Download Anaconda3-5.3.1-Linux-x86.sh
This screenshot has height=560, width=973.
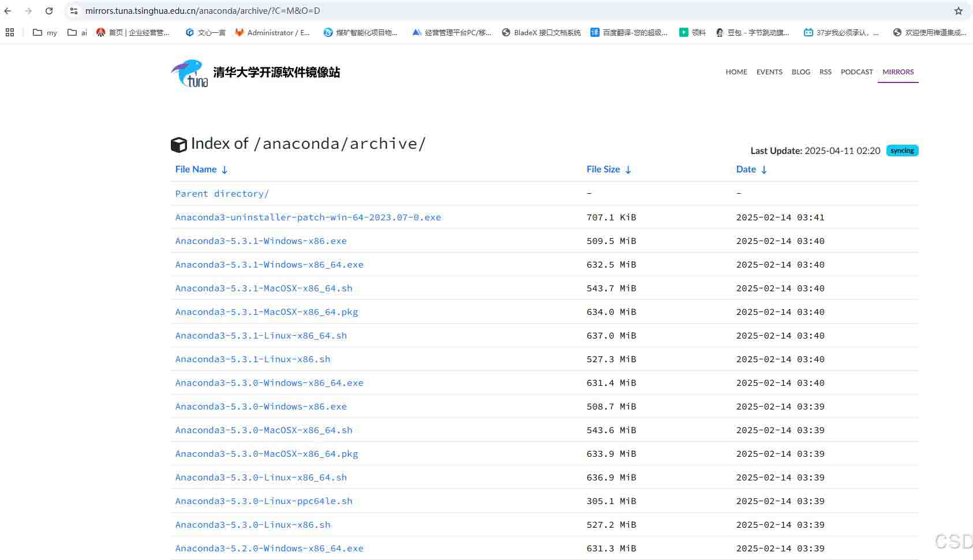[x=253, y=359]
